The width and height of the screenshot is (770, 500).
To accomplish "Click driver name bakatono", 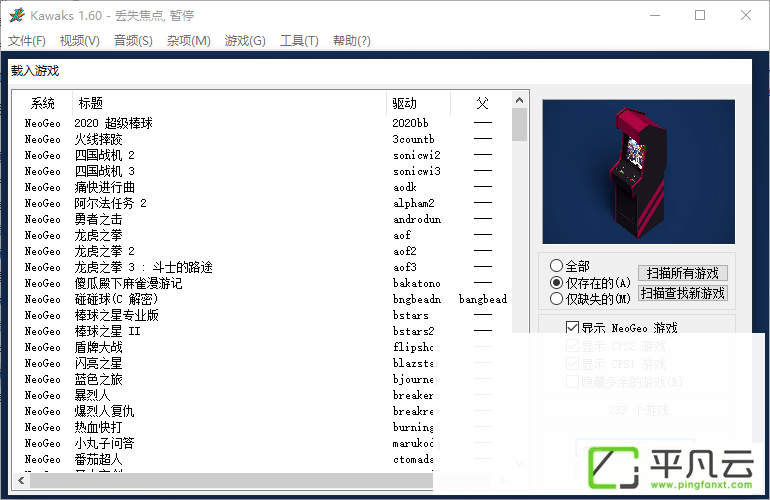I will [x=416, y=283].
